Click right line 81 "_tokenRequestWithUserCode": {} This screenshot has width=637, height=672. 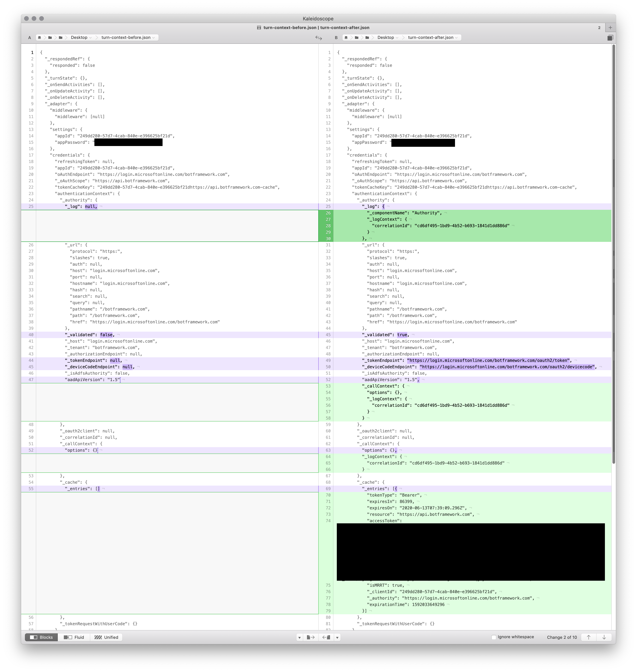(396, 624)
